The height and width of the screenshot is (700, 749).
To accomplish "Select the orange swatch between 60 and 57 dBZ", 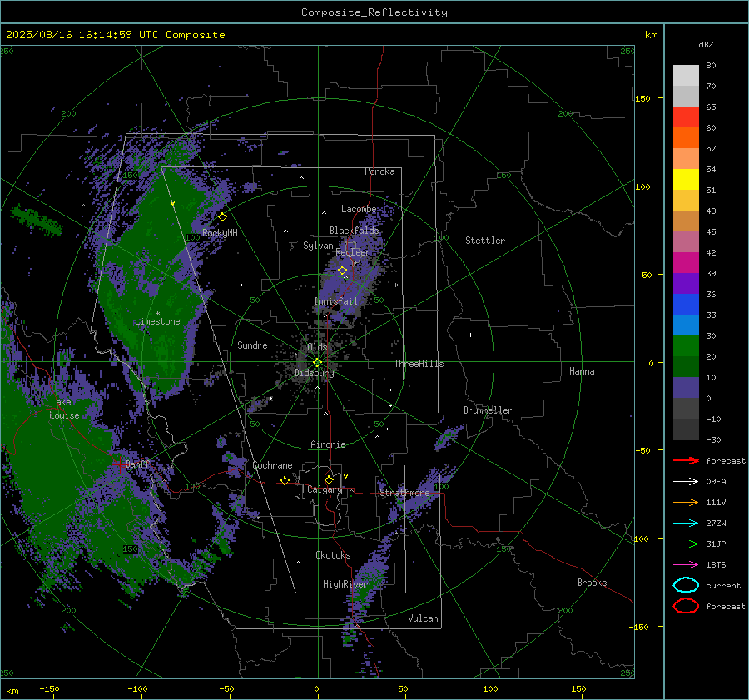I will click(686, 138).
